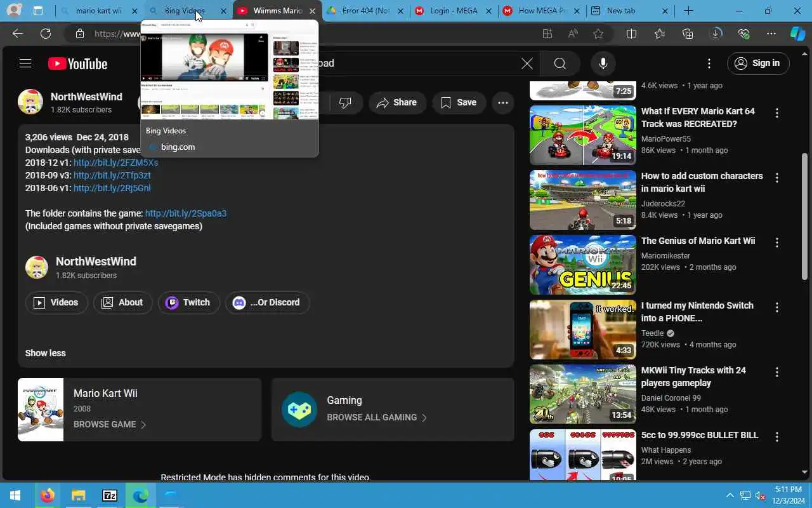The height and width of the screenshot is (508, 812).
Task: Open the browser profile avatar
Action: [14, 11]
